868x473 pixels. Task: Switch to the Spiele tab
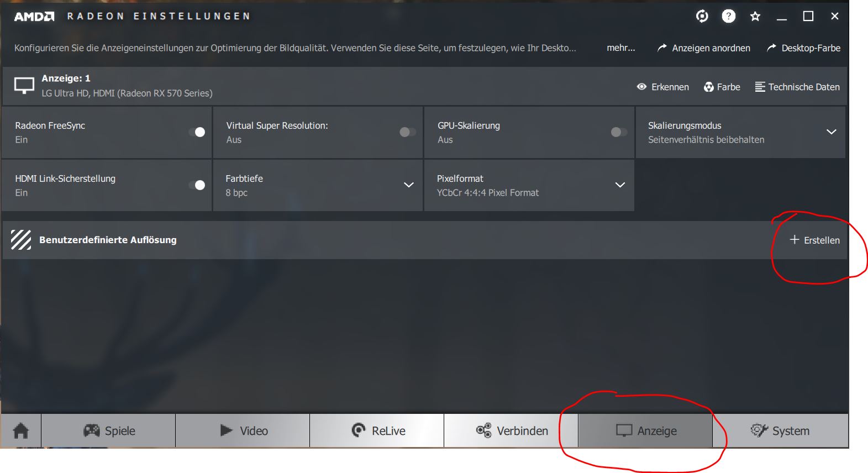click(108, 430)
